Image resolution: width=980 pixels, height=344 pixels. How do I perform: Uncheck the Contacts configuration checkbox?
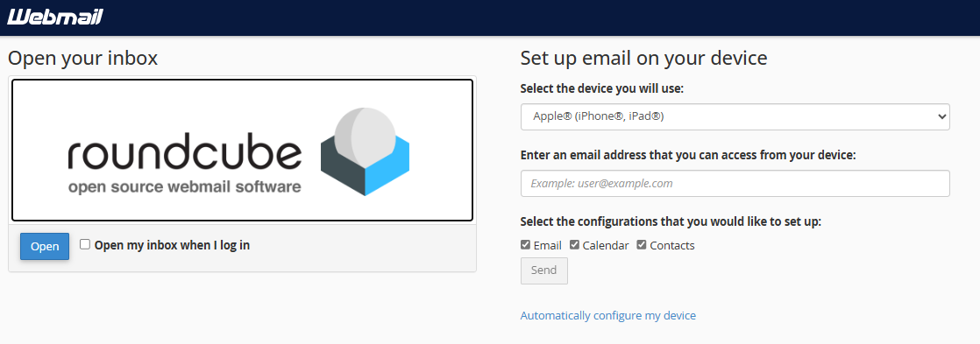642,245
